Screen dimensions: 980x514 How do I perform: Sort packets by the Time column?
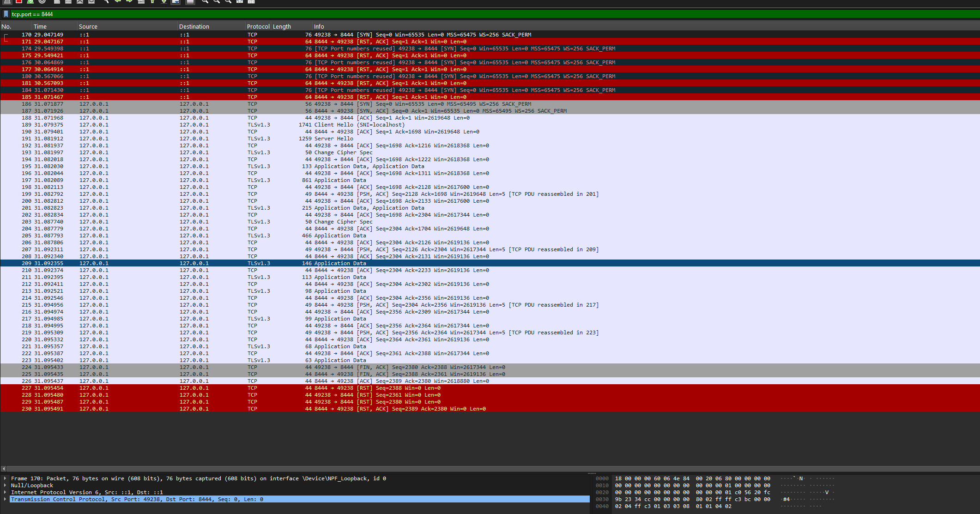click(54, 26)
